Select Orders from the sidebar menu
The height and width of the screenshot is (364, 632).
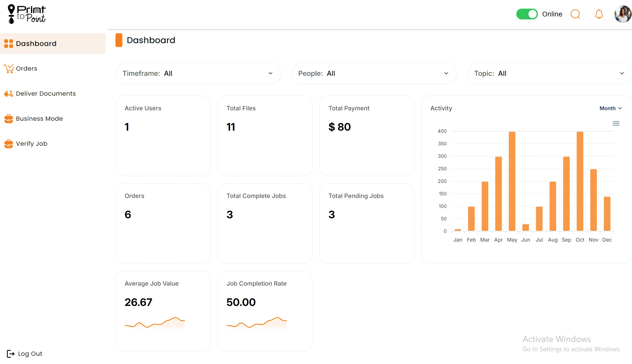click(27, 68)
